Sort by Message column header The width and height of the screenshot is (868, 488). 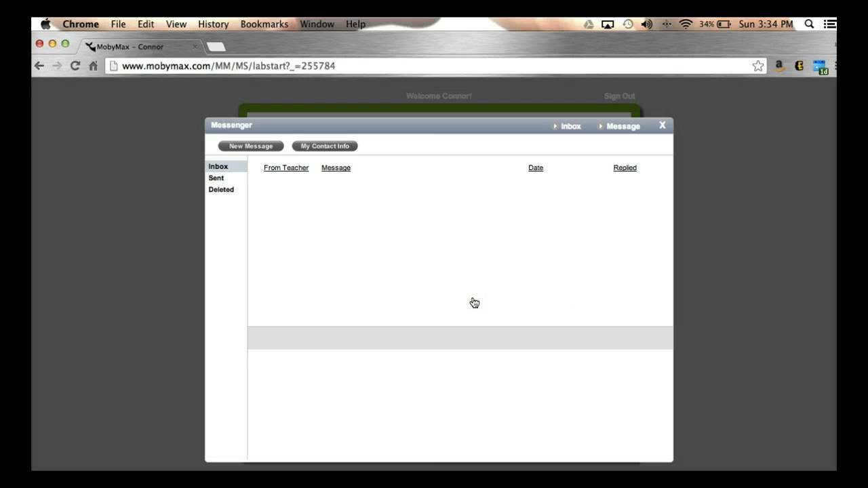click(x=336, y=167)
